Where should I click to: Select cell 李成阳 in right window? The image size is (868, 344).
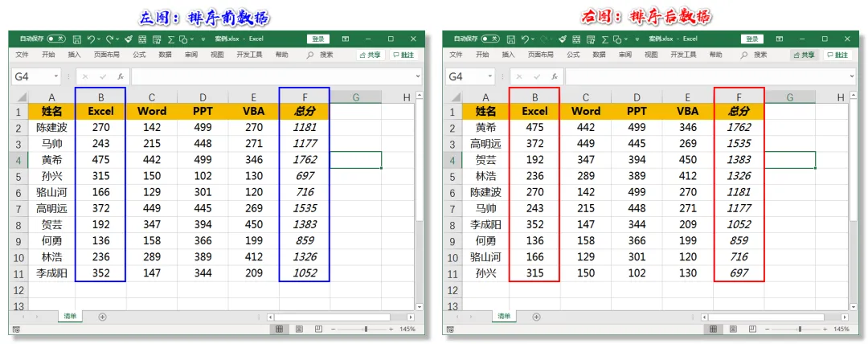point(486,225)
